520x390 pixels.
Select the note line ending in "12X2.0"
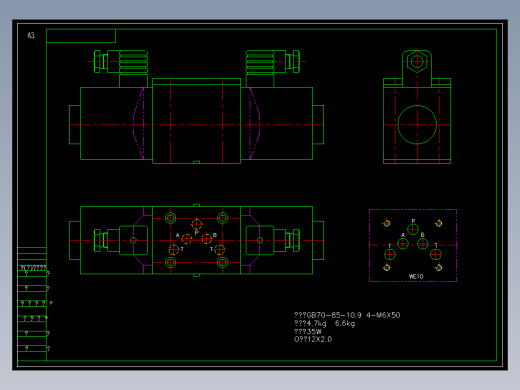(313, 339)
